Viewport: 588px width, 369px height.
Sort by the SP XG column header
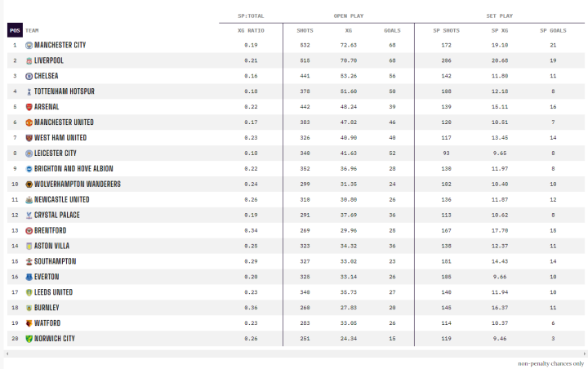pyautogui.click(x=499, y=30)
